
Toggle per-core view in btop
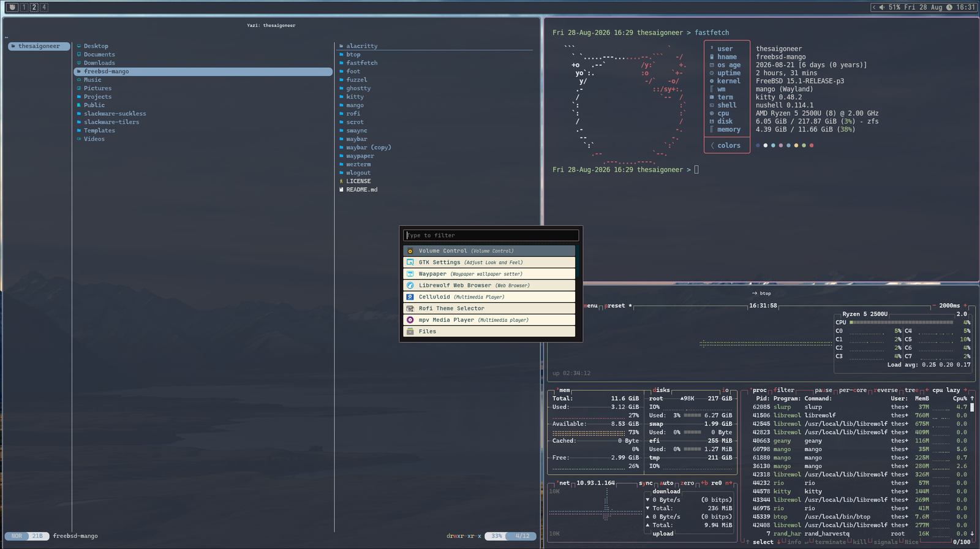853,390
